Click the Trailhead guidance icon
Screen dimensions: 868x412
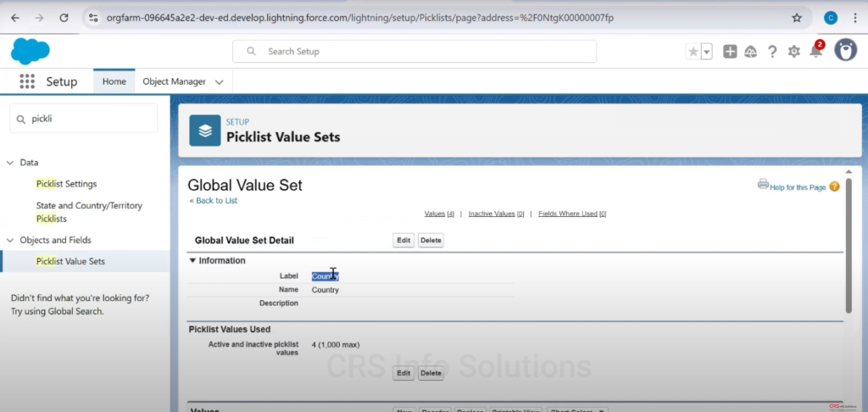click(751, 52)
